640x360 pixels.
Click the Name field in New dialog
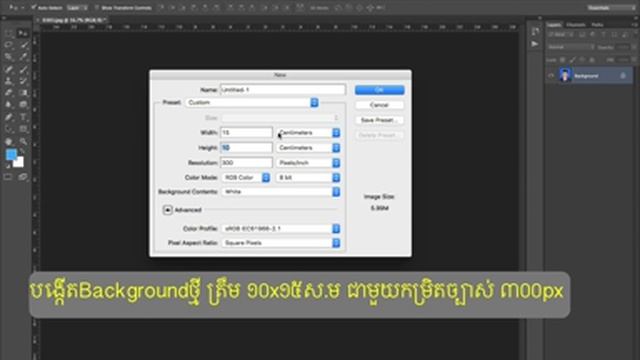(283, 89)
